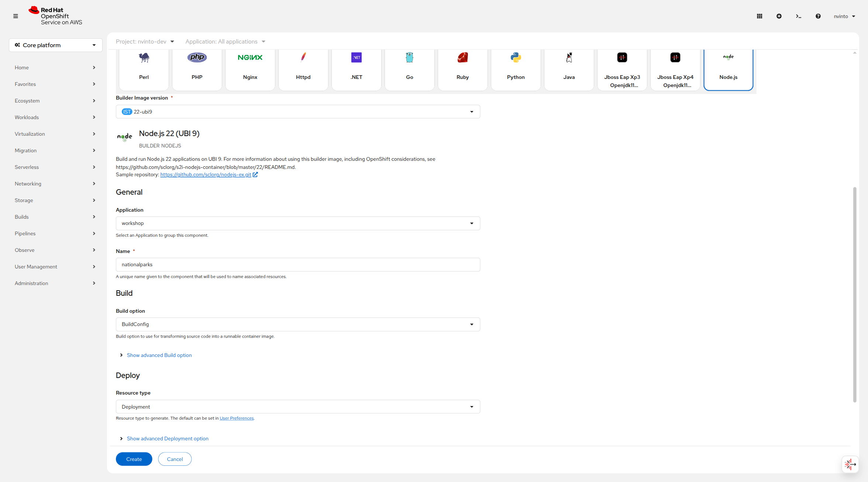The width and height of the screenshot is (868, 482).
Task: Select the Python builder image tile
Action: tap(516, 69)
